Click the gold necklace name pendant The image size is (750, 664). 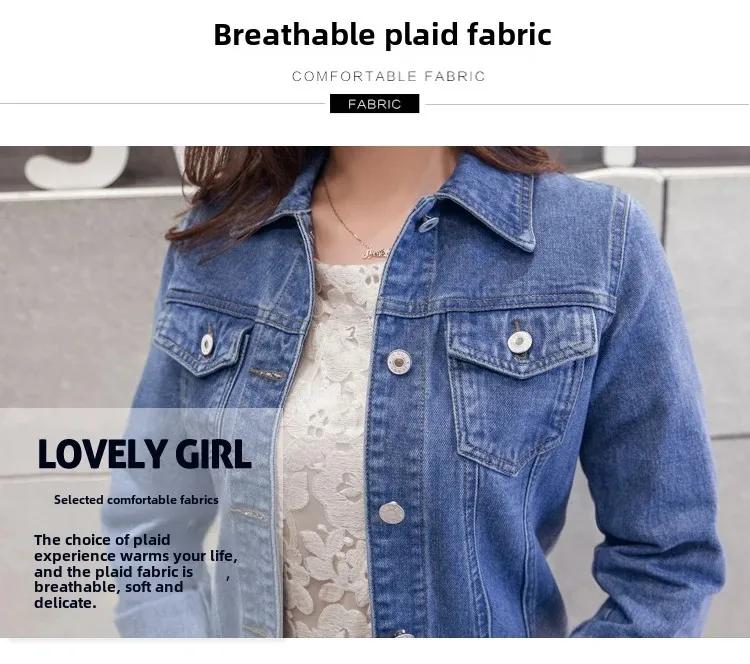(x=375, y=252)
